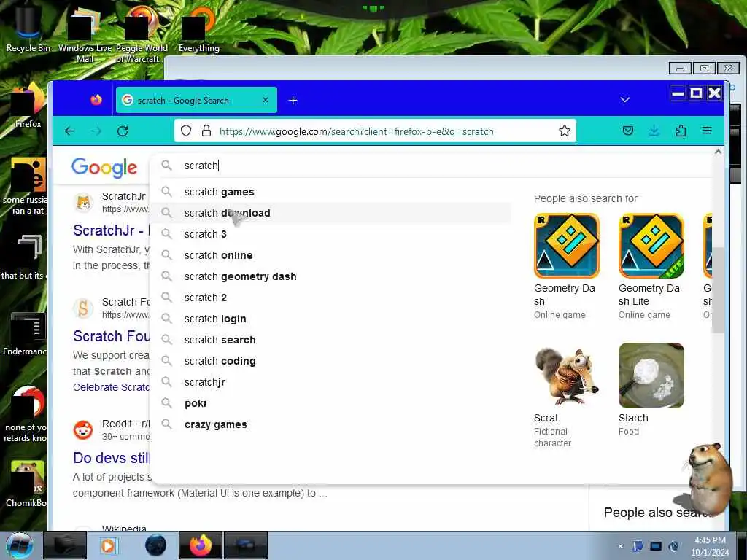747x560 pixels.
Task: Show hidden system tray icons
Action: (x=620, y=547)
